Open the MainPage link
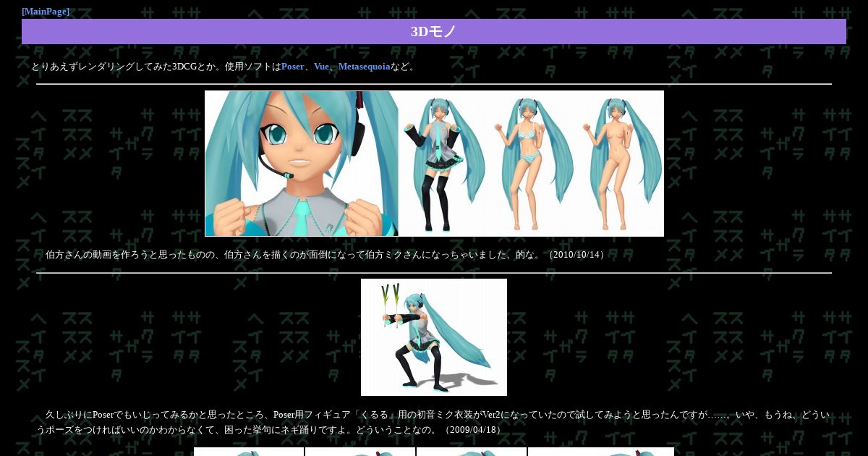Image resolution: width=868 pixels, height=456 pixels. point(46,12)
